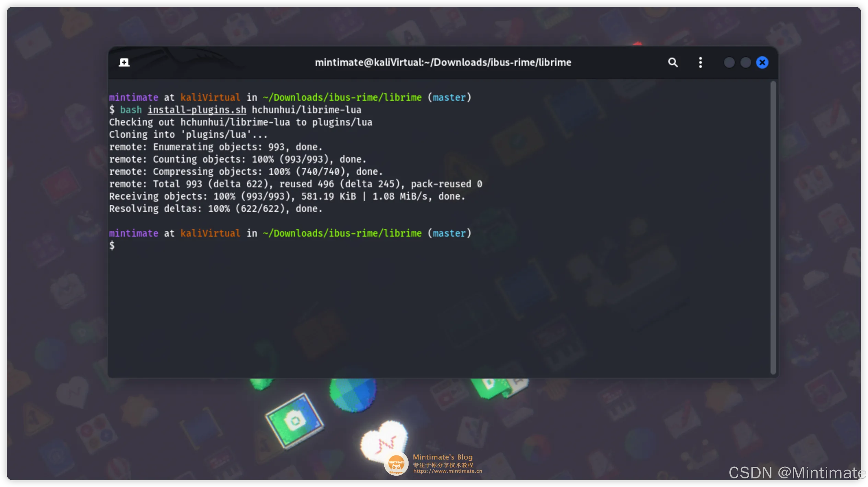
Task: Close the terminal with blue X
Action: (x=762, y=62)
